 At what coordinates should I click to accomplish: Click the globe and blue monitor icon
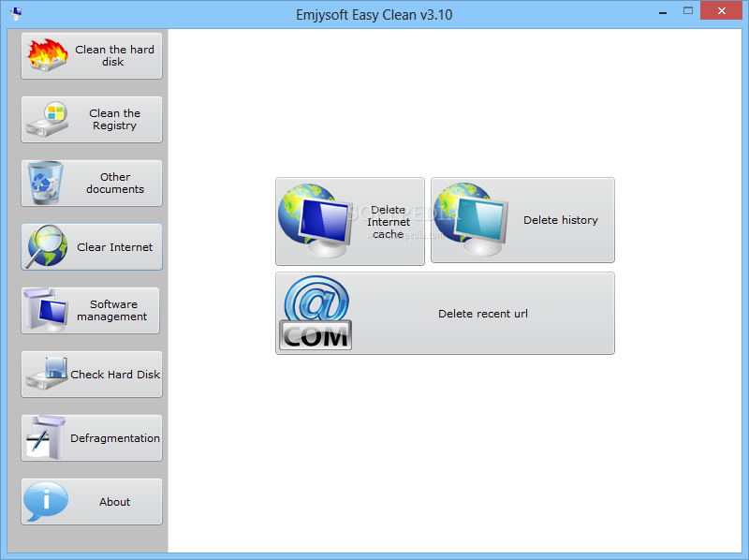(315, 221)
